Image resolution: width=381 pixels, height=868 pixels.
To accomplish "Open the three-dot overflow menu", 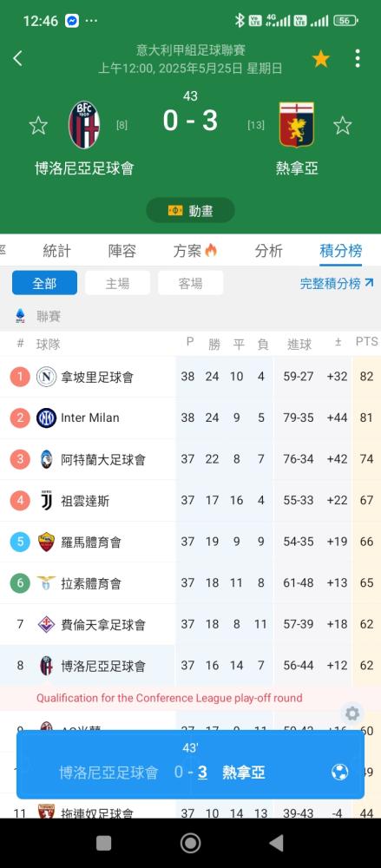I will [358, 58].
